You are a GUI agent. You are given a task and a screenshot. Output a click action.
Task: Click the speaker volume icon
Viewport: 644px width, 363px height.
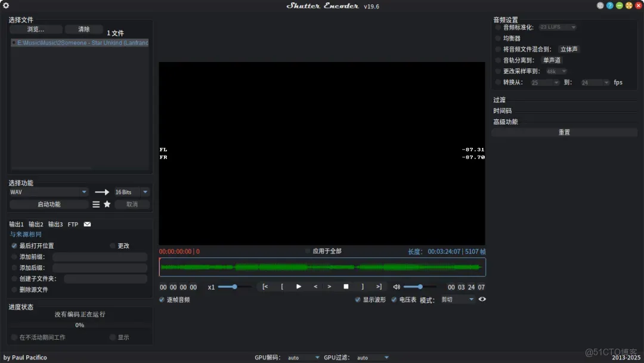tap(396, 287)
